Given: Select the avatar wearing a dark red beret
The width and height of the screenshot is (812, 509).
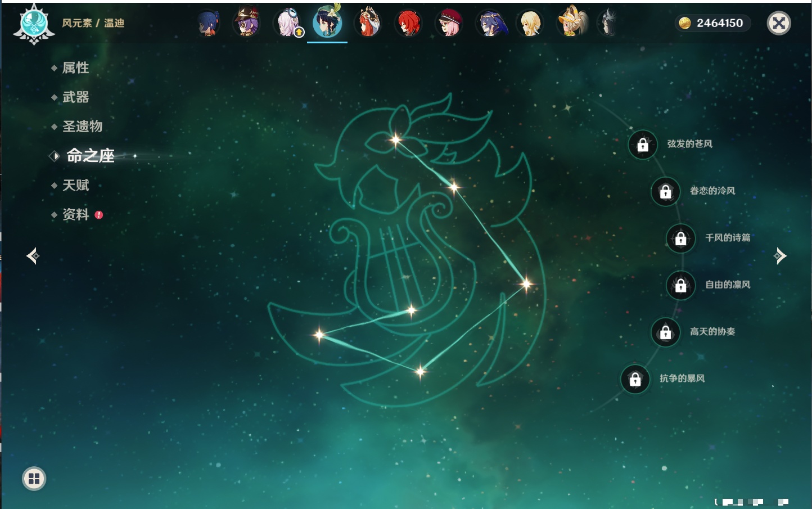Looking at the screenshot, I should [449, 24].
